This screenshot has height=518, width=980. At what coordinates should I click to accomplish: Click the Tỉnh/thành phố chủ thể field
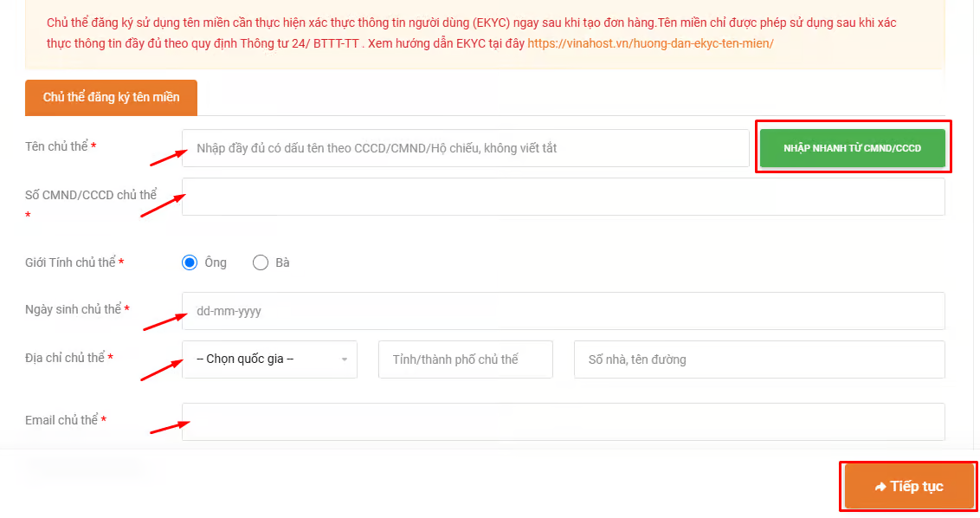coord(465,359)
